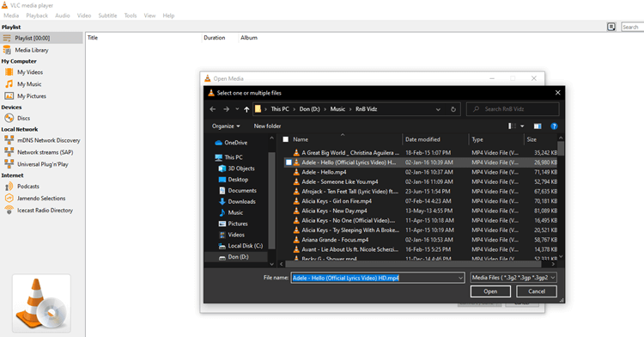The image size is (644, 337).
Task: Refresh the RnB Vidz folder
Action: pos(453,109)
